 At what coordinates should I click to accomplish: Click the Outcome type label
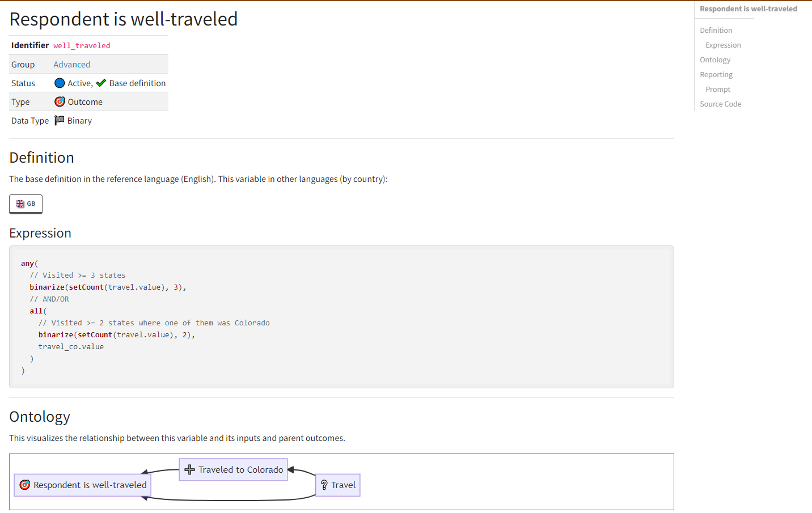click(85, 102)
